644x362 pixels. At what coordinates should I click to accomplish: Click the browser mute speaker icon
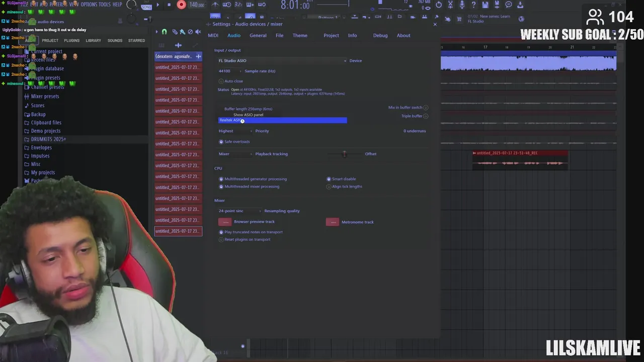point(198,32)
